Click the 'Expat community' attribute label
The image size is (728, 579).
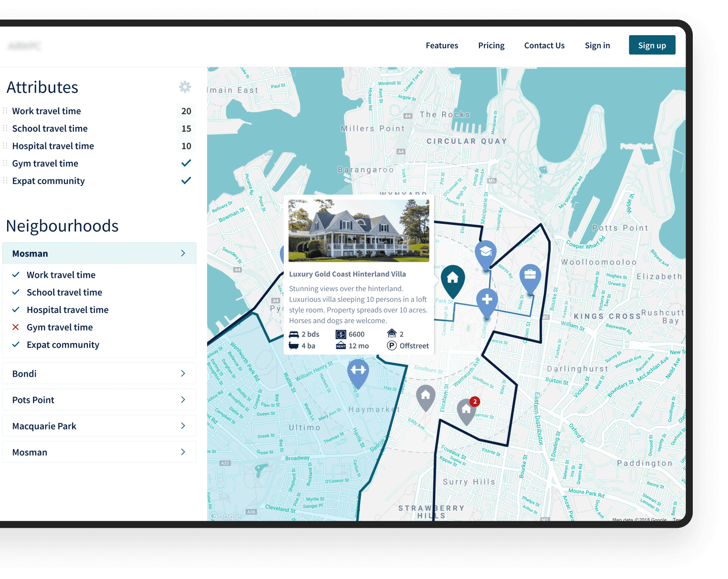(x=48, y=181)
